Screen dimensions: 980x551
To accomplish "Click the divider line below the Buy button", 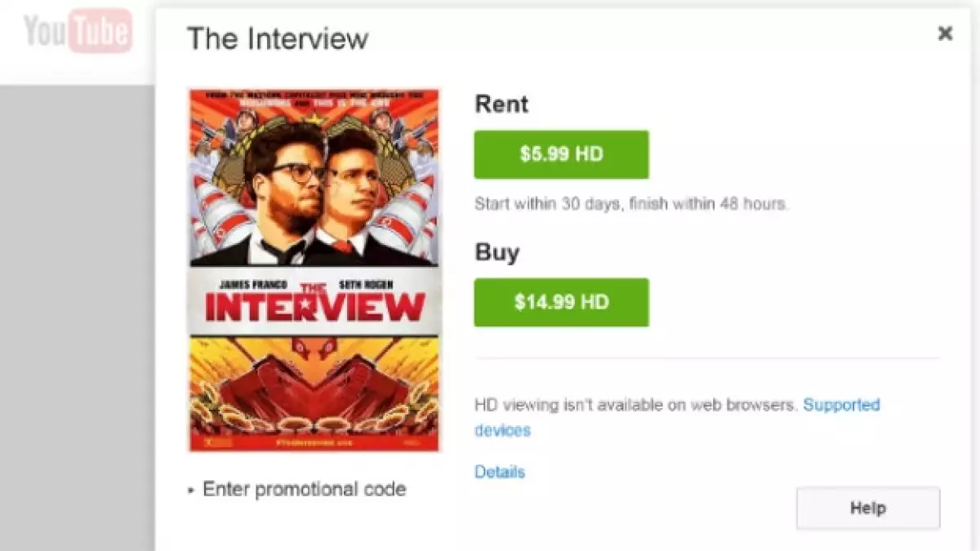I will tap(706, 358).
